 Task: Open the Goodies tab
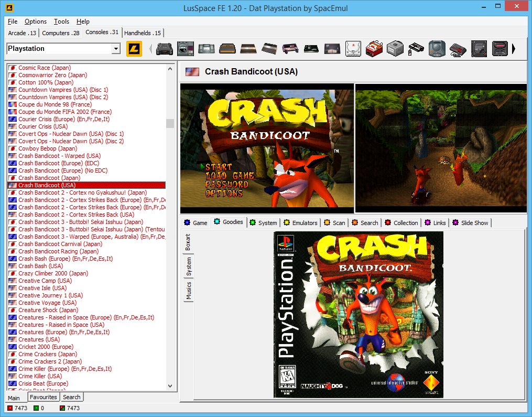click(229, 222)
